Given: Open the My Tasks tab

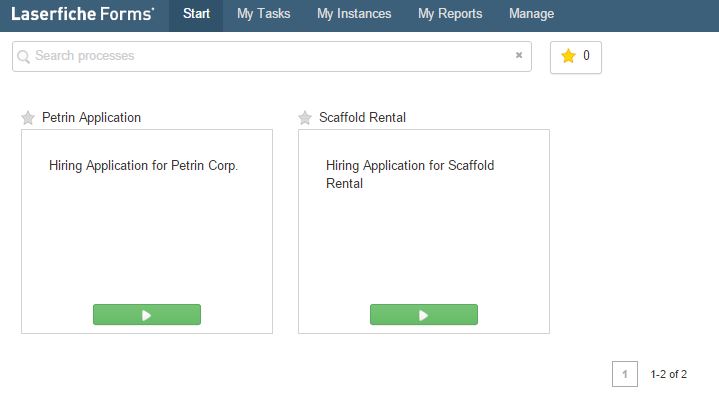Looking at the screenshot, I should [263, 14].
